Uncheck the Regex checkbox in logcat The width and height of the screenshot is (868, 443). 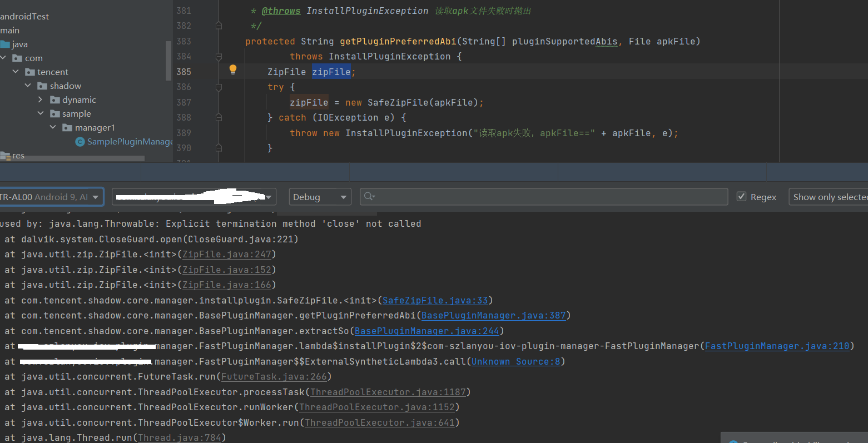click(742, 196)
